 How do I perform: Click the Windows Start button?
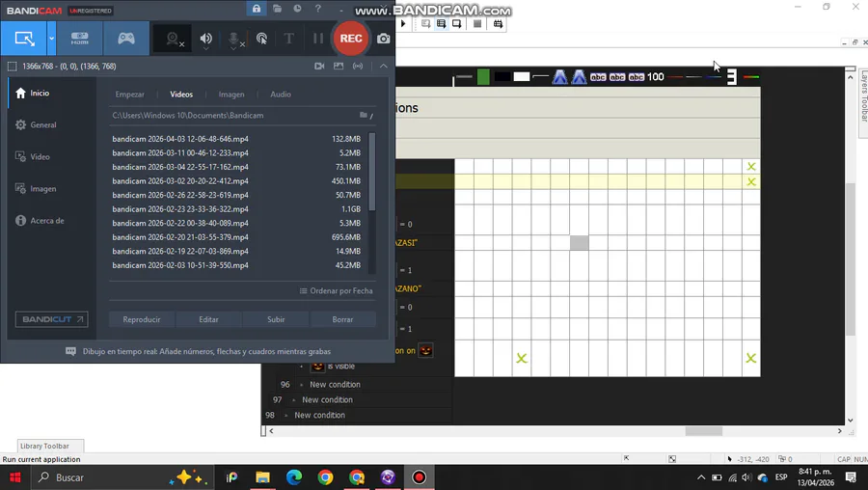[x=14, y=477]
